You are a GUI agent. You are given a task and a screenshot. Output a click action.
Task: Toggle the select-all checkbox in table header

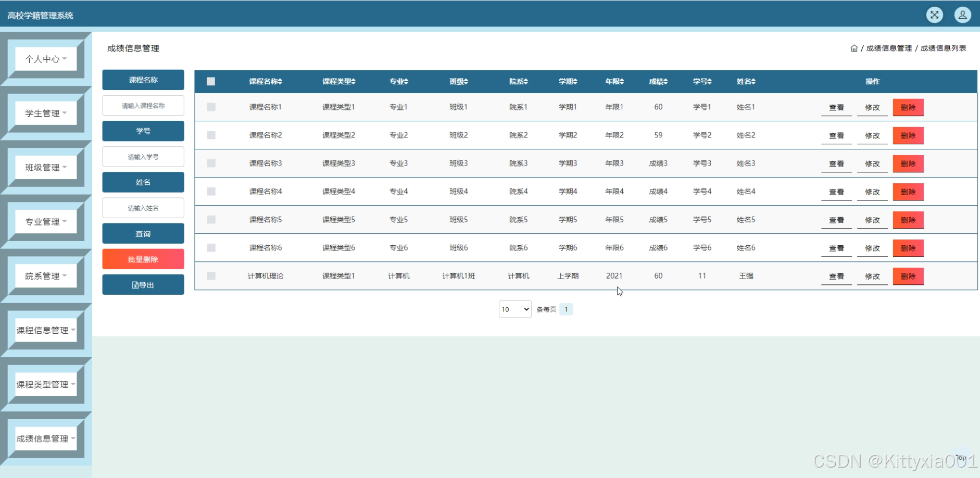coord(211,81)
